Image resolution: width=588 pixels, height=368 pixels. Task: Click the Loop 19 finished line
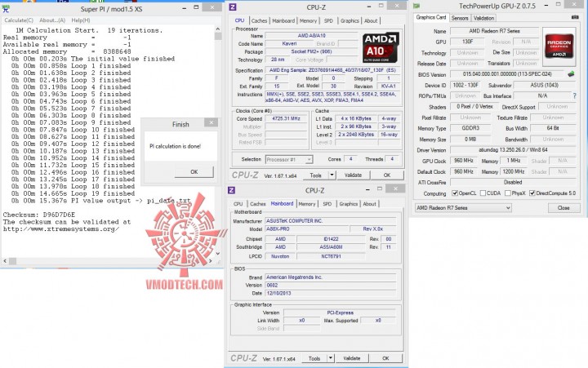pos(73,193)
